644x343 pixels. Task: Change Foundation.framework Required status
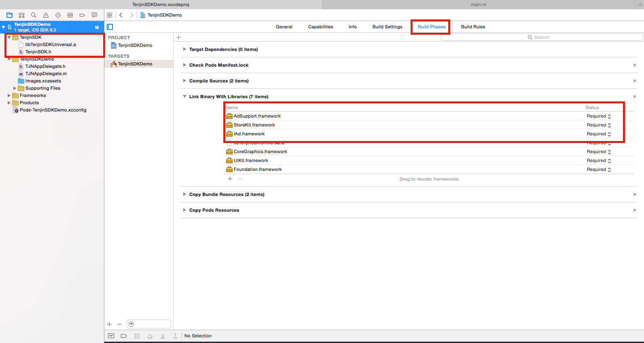[x=599, y=169]
